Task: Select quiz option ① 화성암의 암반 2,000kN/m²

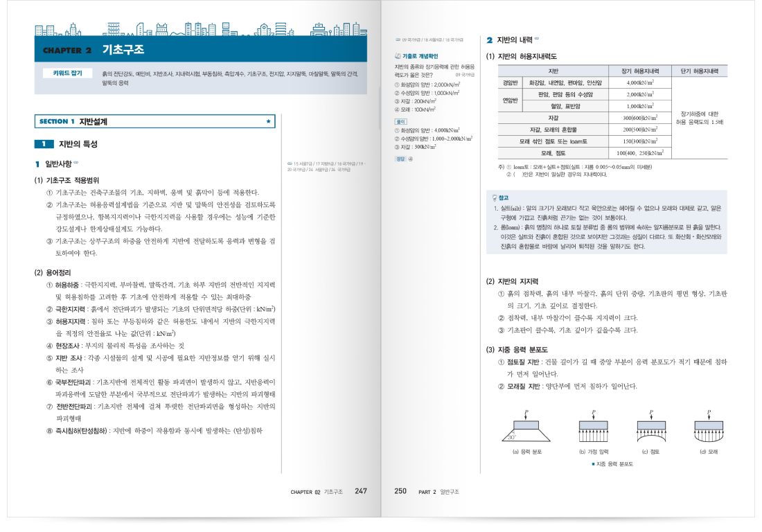Action: point(427,85)
